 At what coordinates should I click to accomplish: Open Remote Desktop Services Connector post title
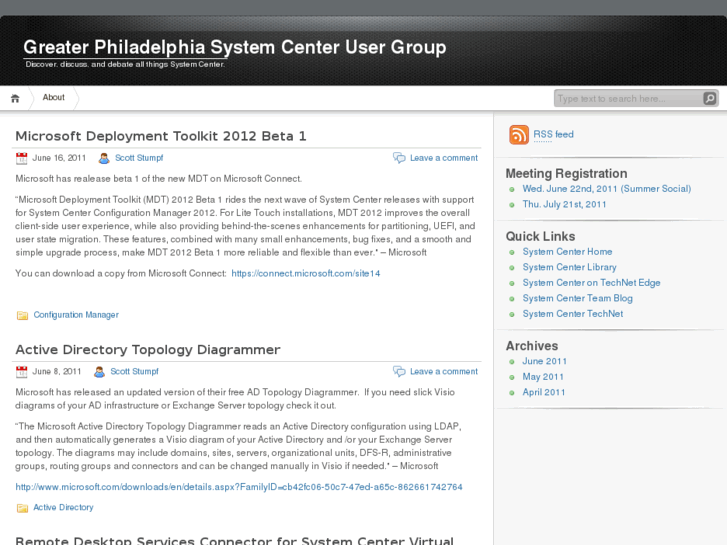click(x=234, y=540)
